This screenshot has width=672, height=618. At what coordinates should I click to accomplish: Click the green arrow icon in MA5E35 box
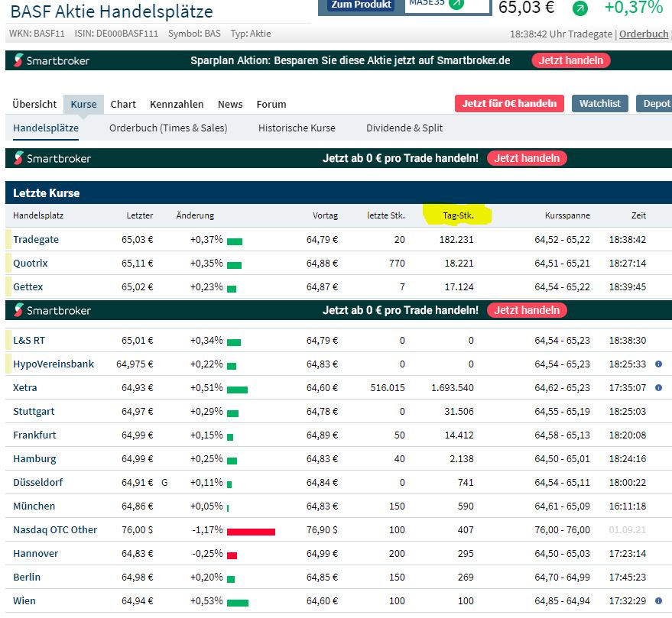pos(456,4)
